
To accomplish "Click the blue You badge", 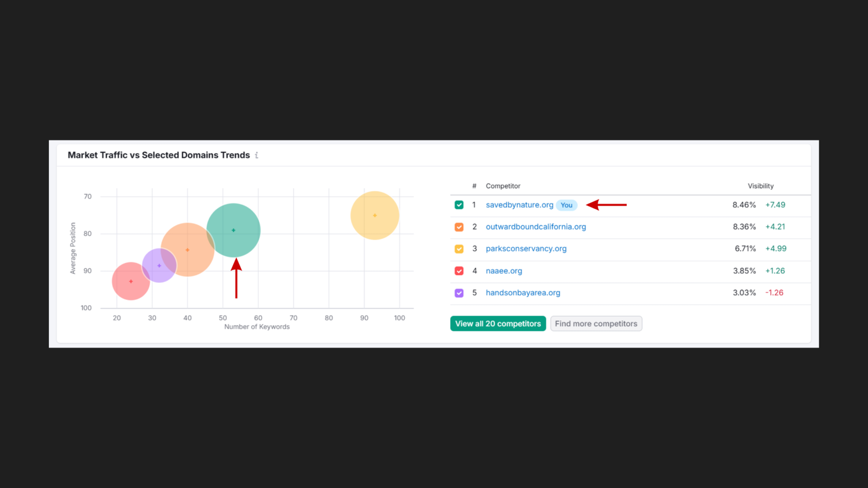I will click(566, 205).
